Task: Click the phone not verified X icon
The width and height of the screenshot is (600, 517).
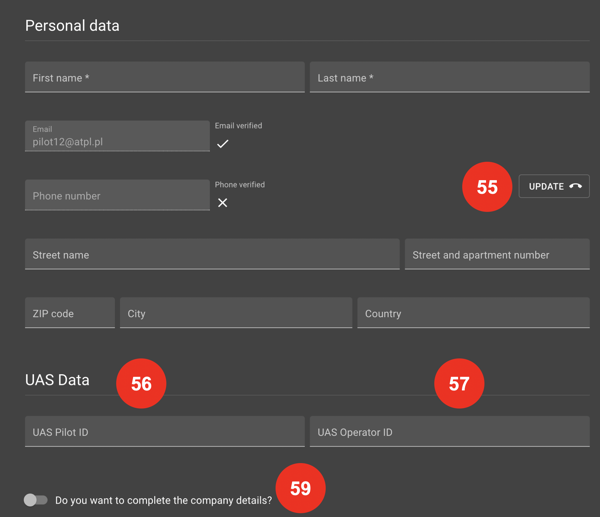Action: tap(222, 203)
